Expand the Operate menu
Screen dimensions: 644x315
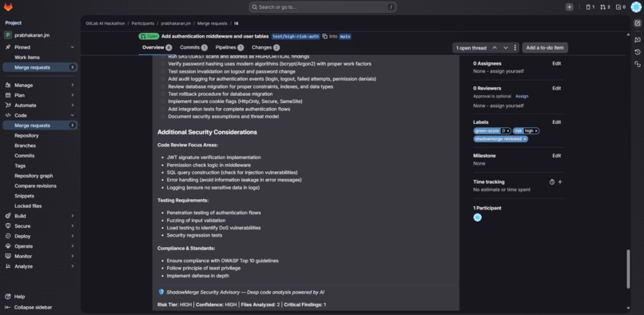tap(40, 246)
